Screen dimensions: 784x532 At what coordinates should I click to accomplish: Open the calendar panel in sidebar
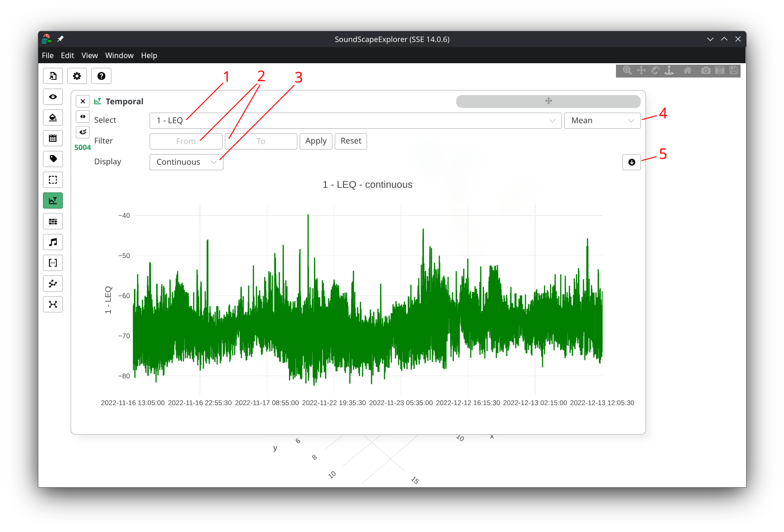click(53, 138)
